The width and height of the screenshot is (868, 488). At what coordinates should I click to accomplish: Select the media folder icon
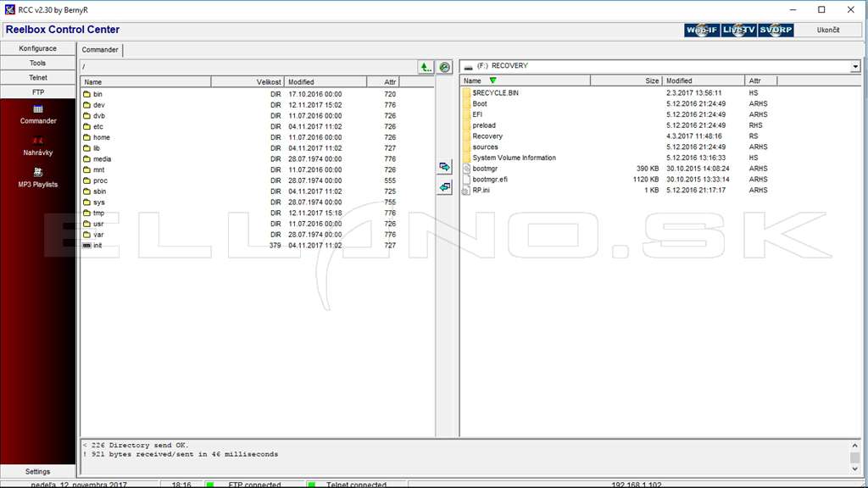point(87,158)
